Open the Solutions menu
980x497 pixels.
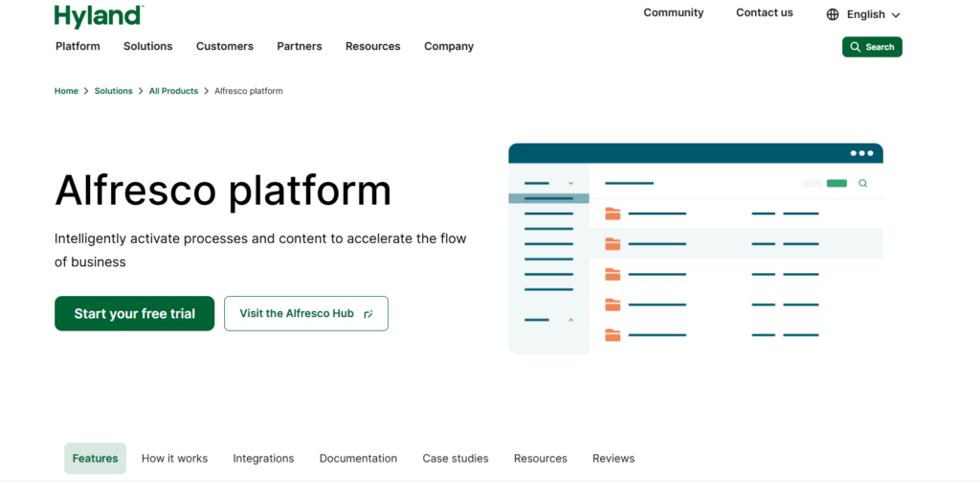[147, 46]
